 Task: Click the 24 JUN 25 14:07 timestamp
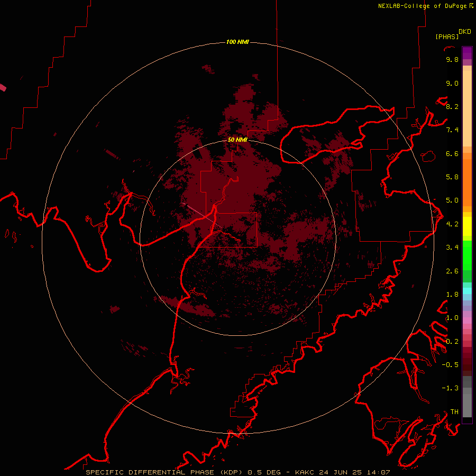(x=354, y=472)
